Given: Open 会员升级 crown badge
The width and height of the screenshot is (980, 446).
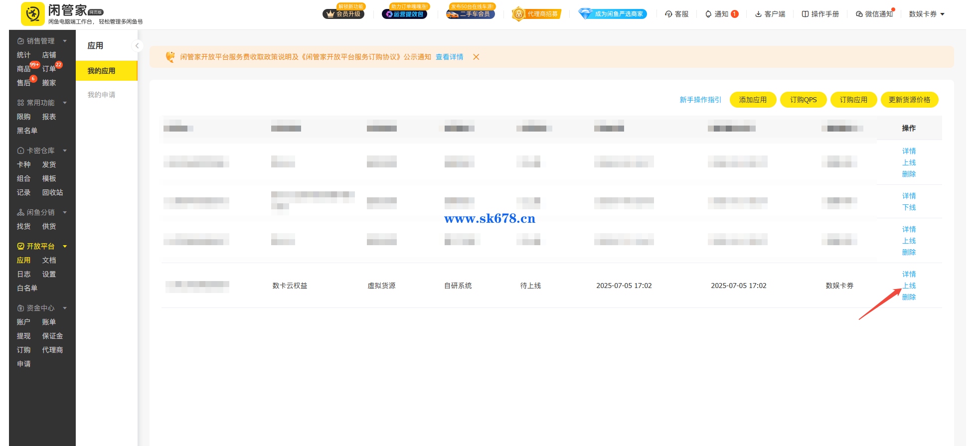Looking at the screenshot, I should 343,14.
